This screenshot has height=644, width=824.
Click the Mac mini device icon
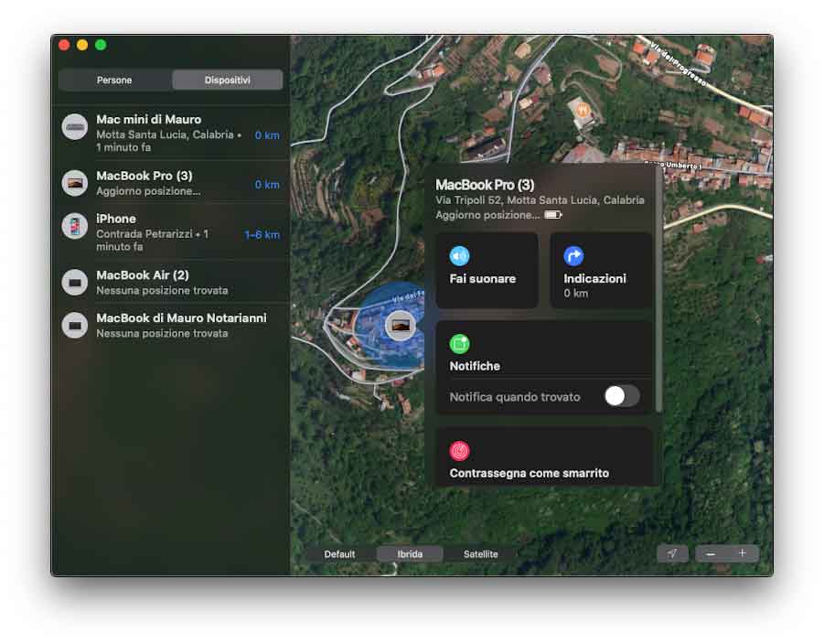coord(75,127)
